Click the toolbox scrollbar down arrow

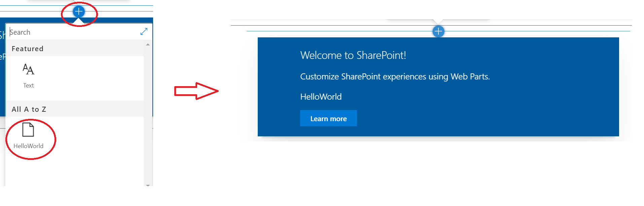point(148,185)
